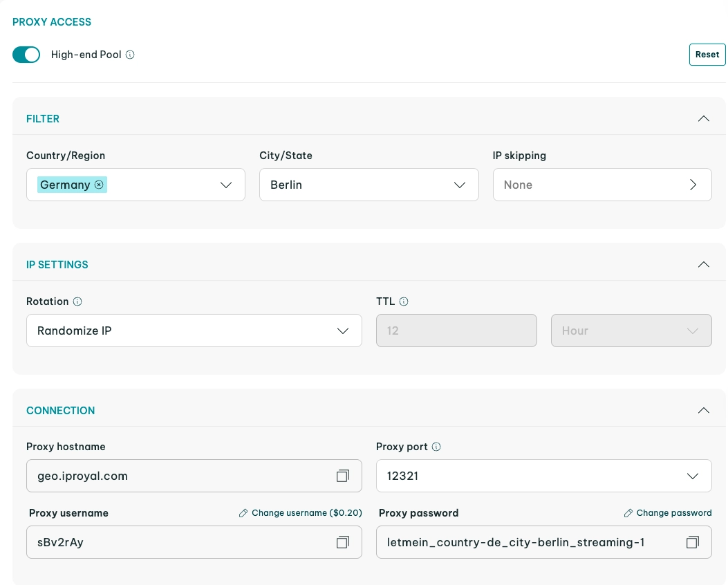The height and width of the screenshot is (585, 728).
Task: Click the Change username link
Action: click(x=300, y=513)
